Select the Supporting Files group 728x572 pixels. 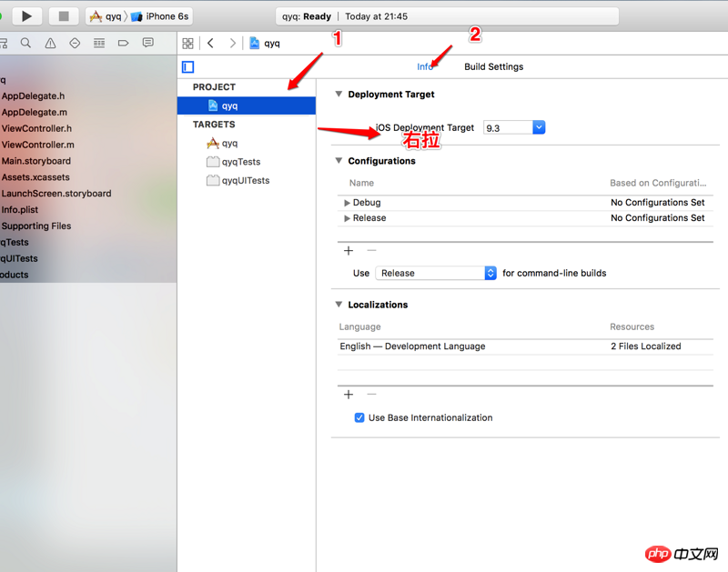(36, 226)
